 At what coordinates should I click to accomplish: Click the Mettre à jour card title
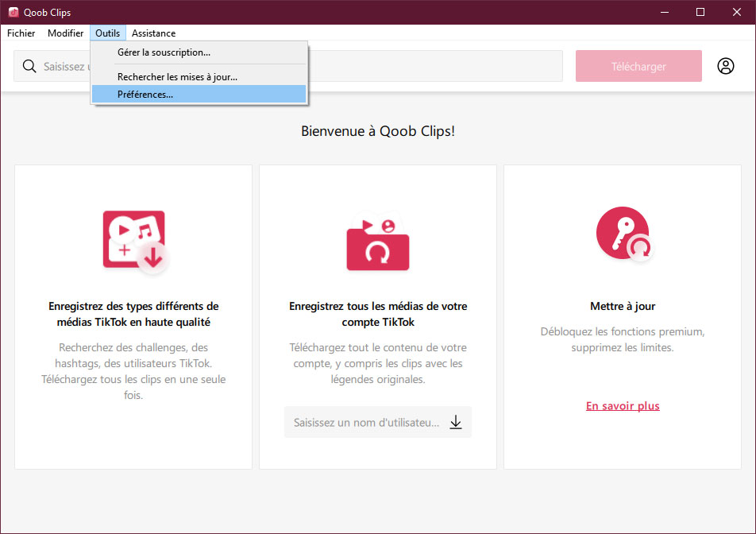click(623, 306)
